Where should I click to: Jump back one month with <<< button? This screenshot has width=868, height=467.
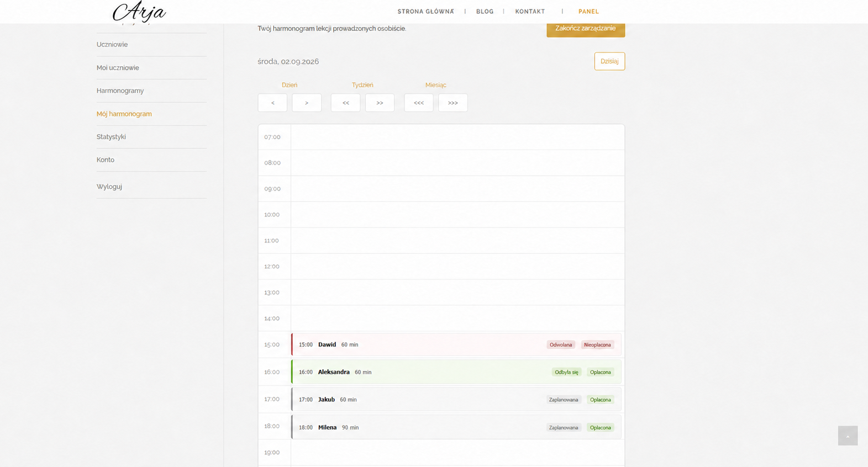click(x=419, y=103)
